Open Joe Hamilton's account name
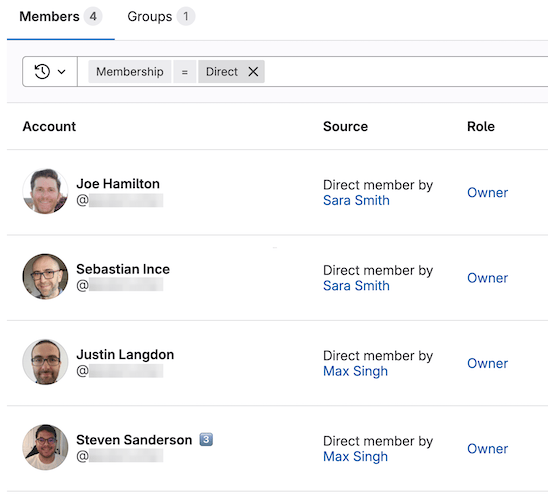Viewport: 548px width, 500px height. click(x=118, y=184)
